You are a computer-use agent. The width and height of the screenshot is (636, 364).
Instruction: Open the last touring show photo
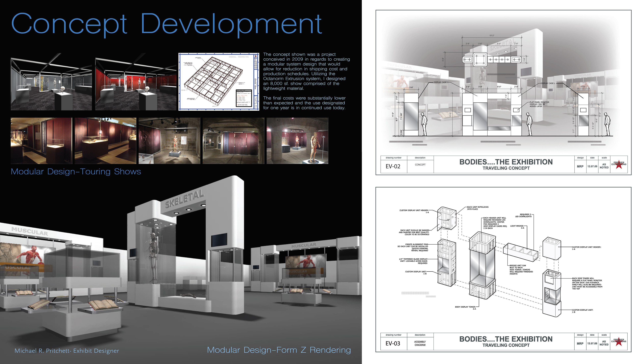[297, 141]
